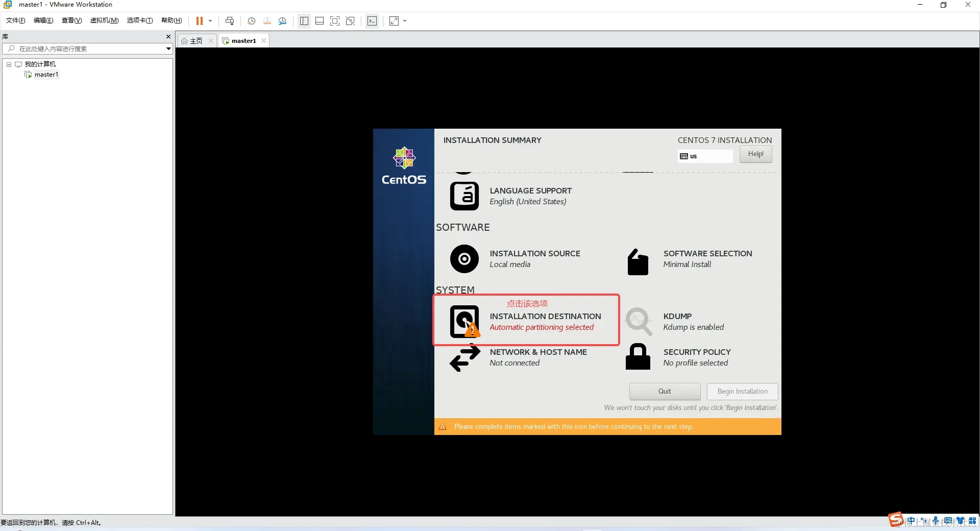Pause the virtual machine with the orange pause icon
Image resolution: width=980 pixels, height=531 pixels.
click(200, 21)
